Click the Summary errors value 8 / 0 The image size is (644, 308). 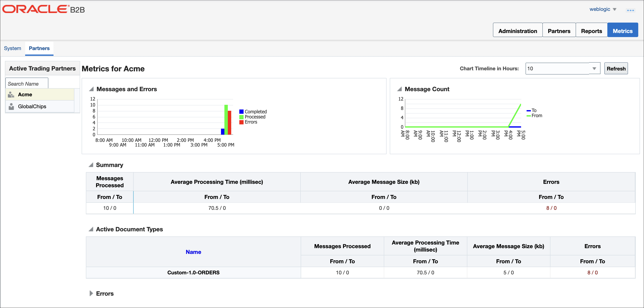[x=551, y=208]
